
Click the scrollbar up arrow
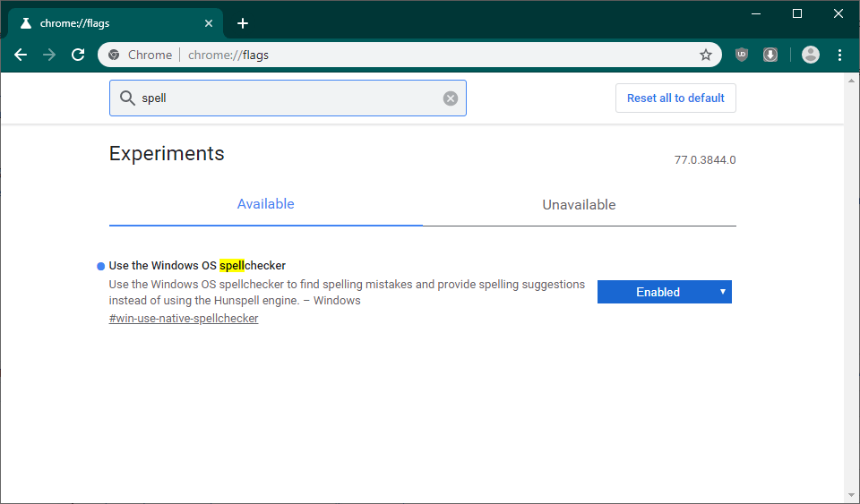pyautogui.click(x=851, y=81)
